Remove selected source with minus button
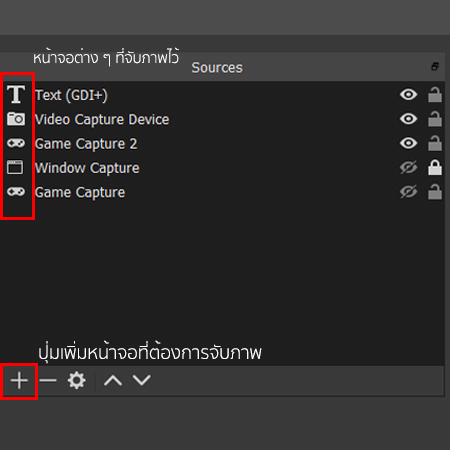The height and width of the screenshot is (450, 450). point(48,380)
